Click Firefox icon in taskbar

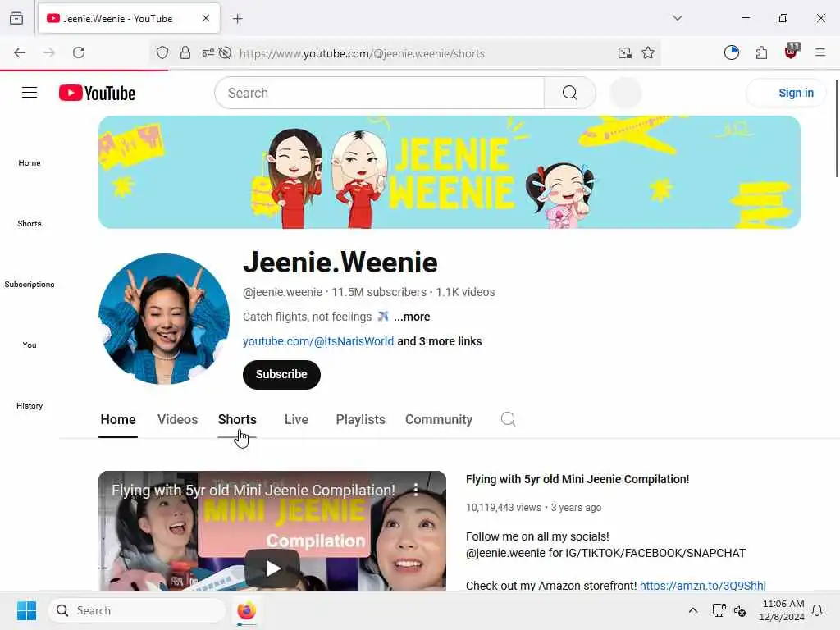point(246,610)
